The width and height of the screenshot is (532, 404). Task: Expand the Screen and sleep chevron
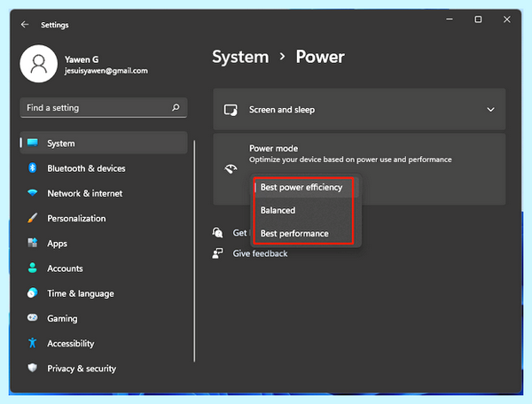[490, 110]
